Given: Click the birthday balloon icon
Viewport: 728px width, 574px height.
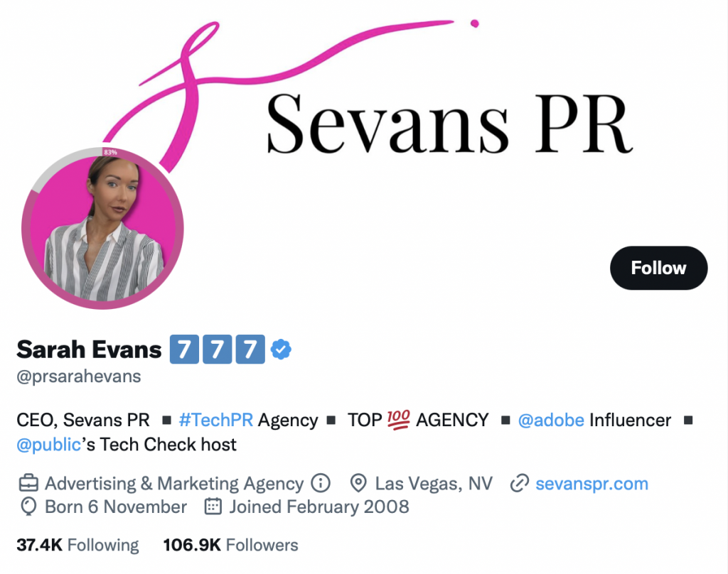Looking at the screenshot, I should click(28, 507).
